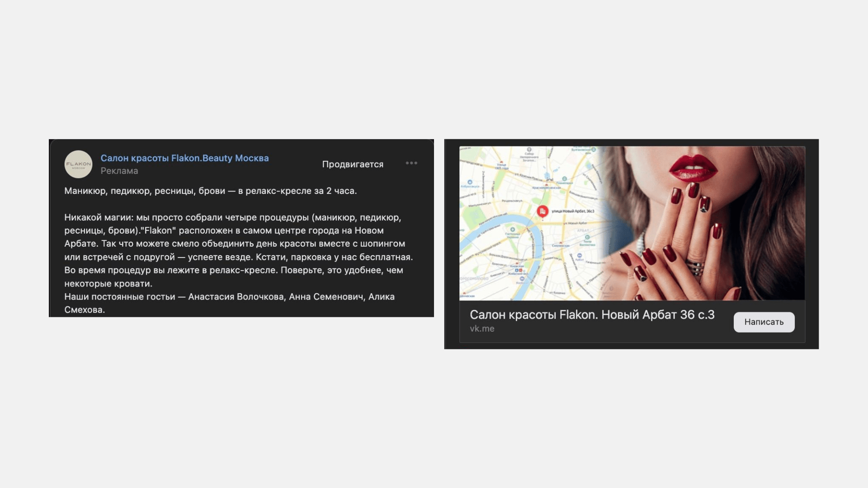Viewport: 868px width, 488px height.
Task: Click the first line about маникюр, педикюр, ресницы
Action: 211,191
